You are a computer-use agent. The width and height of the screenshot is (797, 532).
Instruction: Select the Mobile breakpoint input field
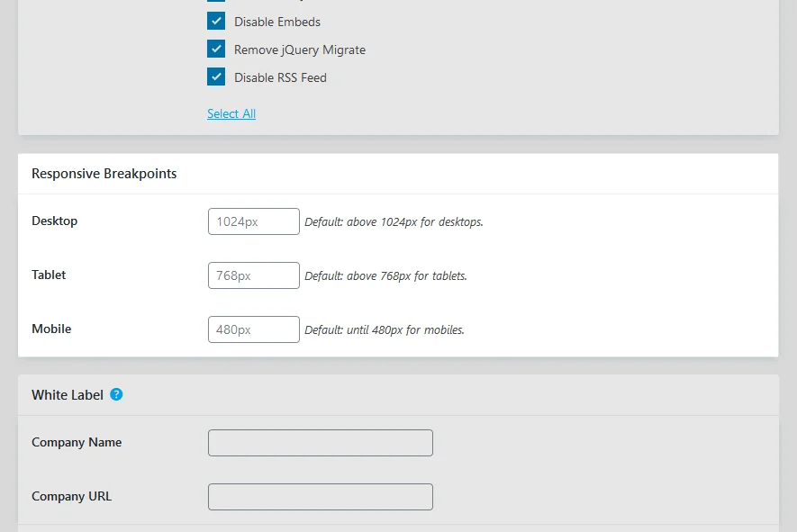pyautogui.click(x=253, y=329)
